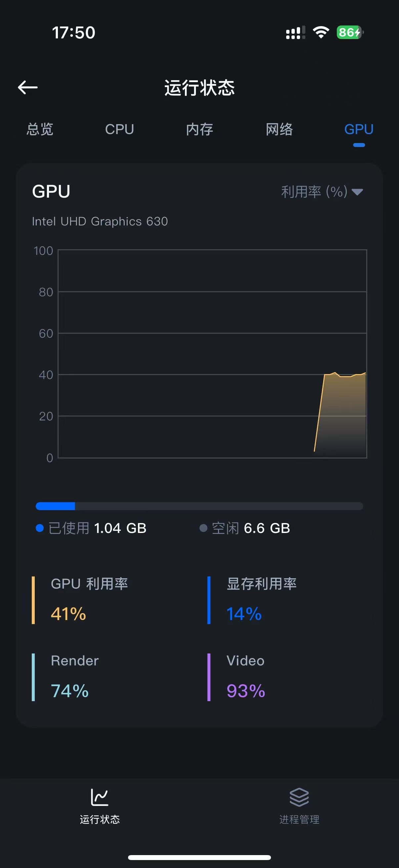
Task: Tap the 运行状态 chart icon
Action: (99, 797)
